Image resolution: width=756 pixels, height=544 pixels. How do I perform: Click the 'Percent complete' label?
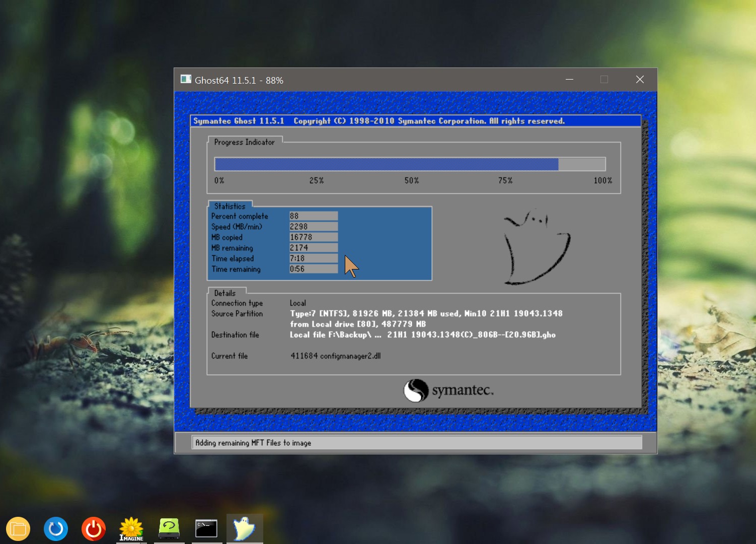click(x=240, y=216)
